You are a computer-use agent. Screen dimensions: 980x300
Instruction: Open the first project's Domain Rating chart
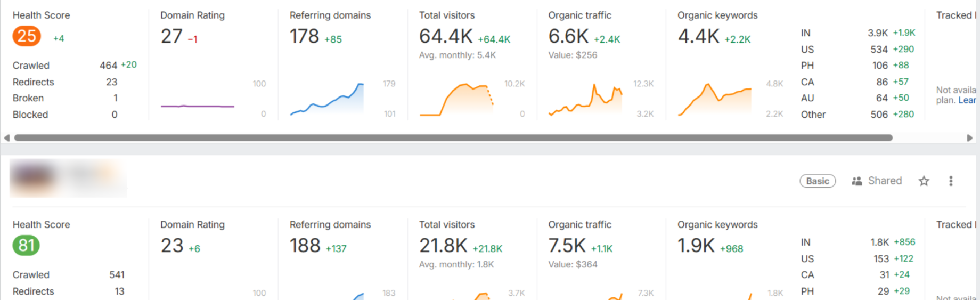coord(198,106)
